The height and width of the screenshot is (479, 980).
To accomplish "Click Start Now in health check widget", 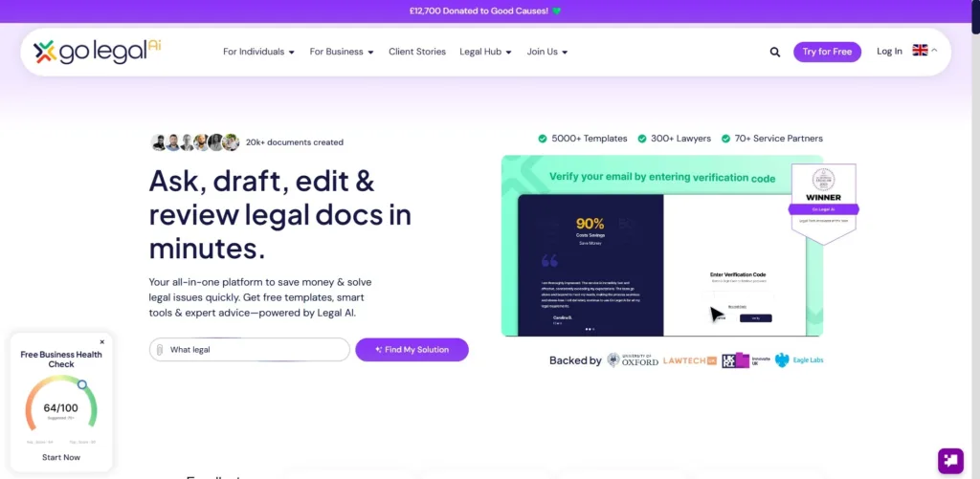I will pyautogui.click(x=61, y=457).
